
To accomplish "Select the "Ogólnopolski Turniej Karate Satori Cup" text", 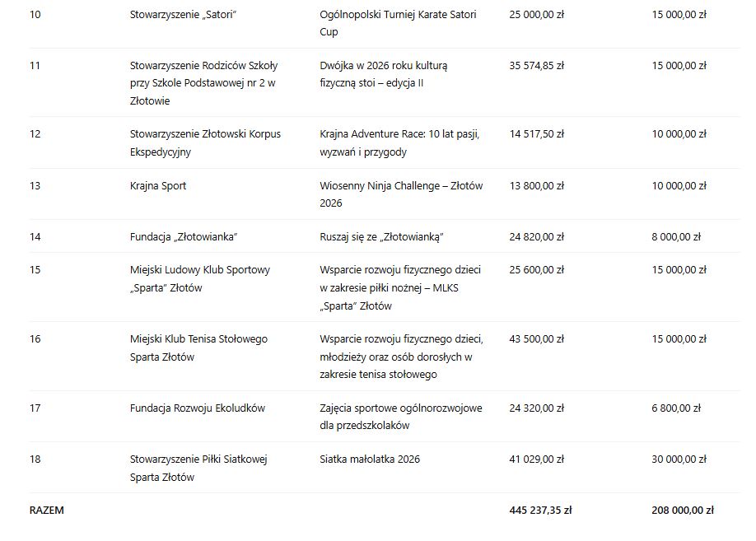I will click(398, 23).
